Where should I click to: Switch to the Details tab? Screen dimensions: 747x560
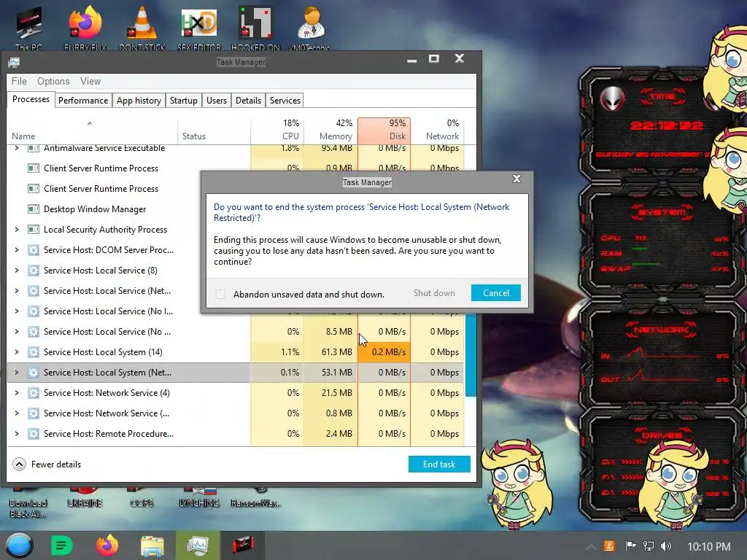point(248,101)
